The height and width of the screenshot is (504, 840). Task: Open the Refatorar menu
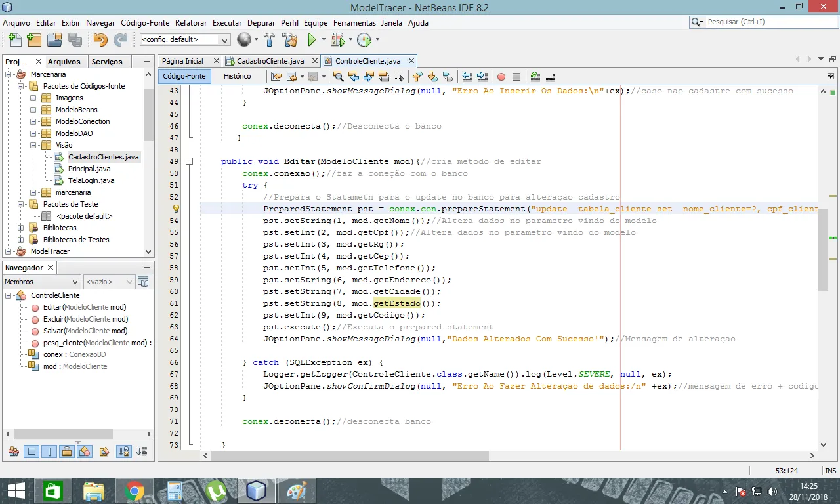192,22
